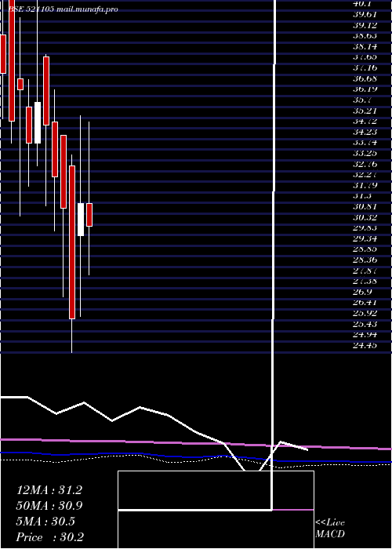
Task: Click the 28.36 price axis label
Action: tap(365, 260)
